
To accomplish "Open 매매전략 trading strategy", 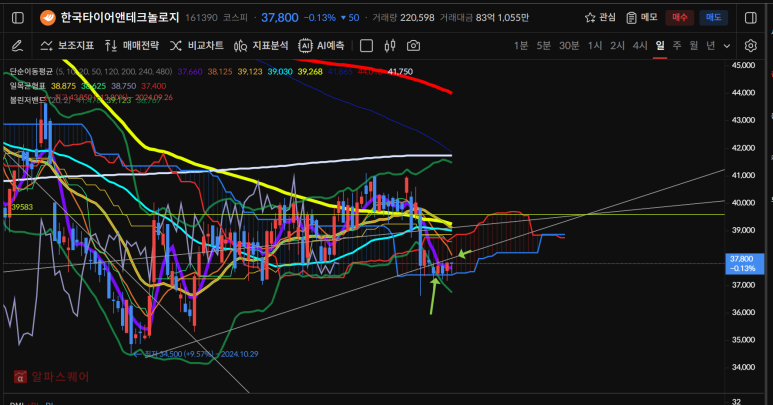I will pos(132,46).
